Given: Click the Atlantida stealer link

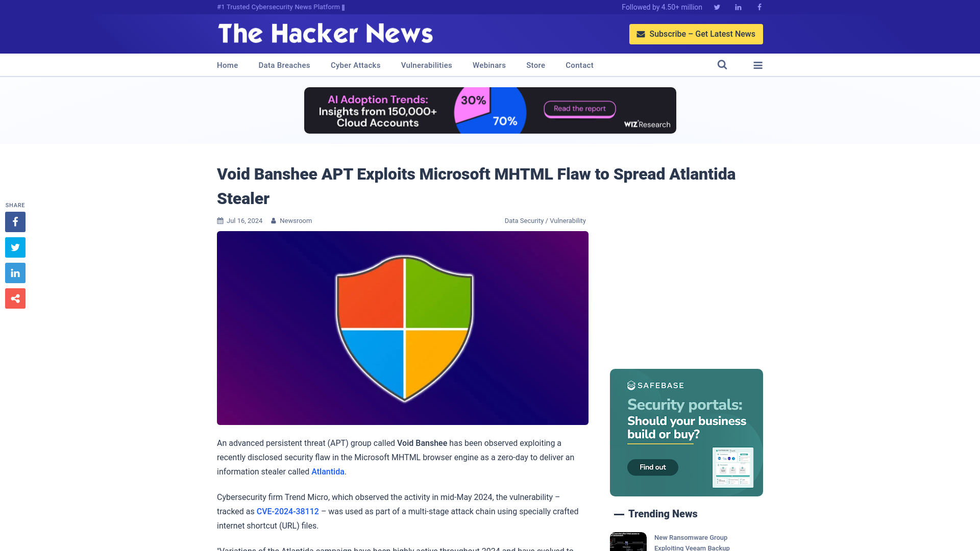Looking at the screenshot, I should pos(328,471).
